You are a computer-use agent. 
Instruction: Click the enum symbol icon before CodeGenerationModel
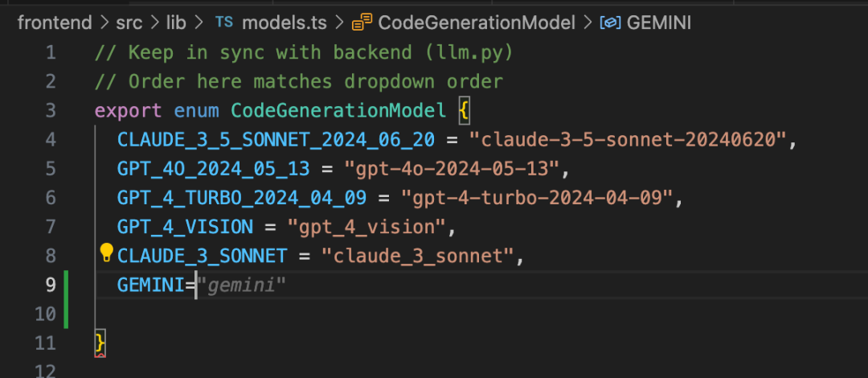click(362, 23)
